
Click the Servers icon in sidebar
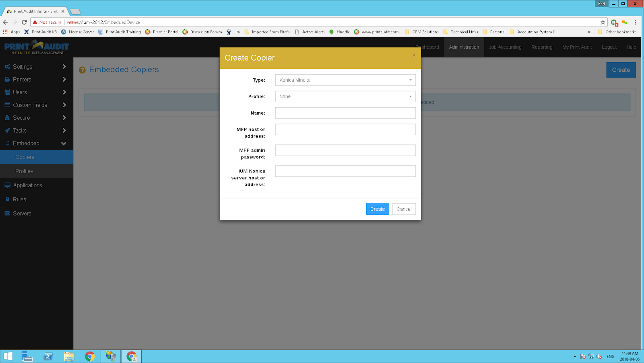coord(7,213)
